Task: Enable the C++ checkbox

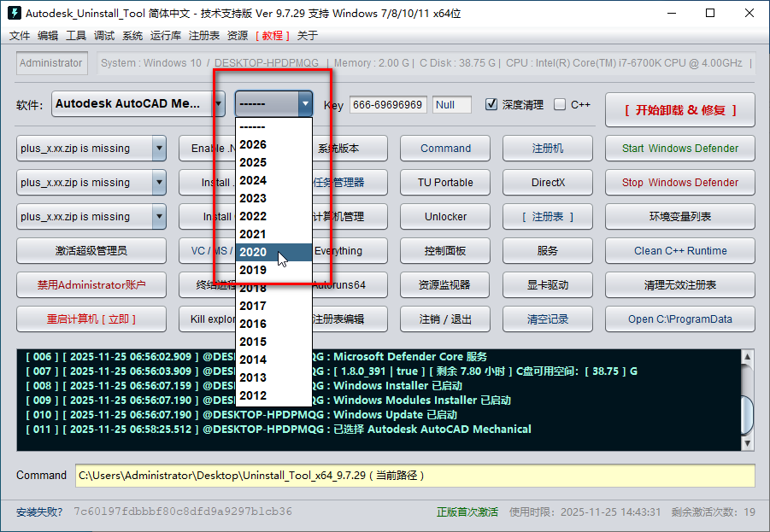Action: (x=559, y=104)
